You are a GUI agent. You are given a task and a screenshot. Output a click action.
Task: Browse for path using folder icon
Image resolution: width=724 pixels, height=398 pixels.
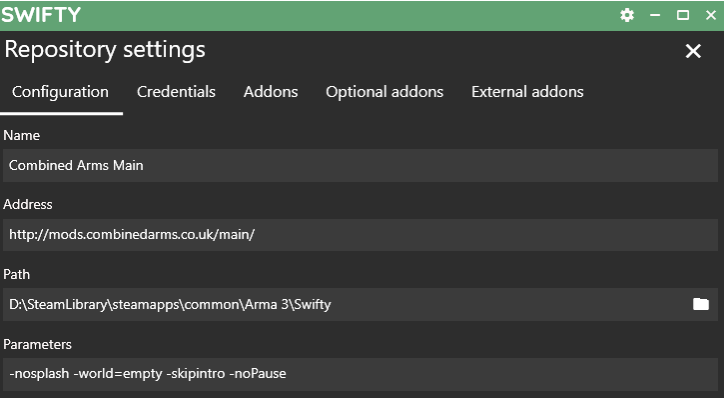[700, 304]
